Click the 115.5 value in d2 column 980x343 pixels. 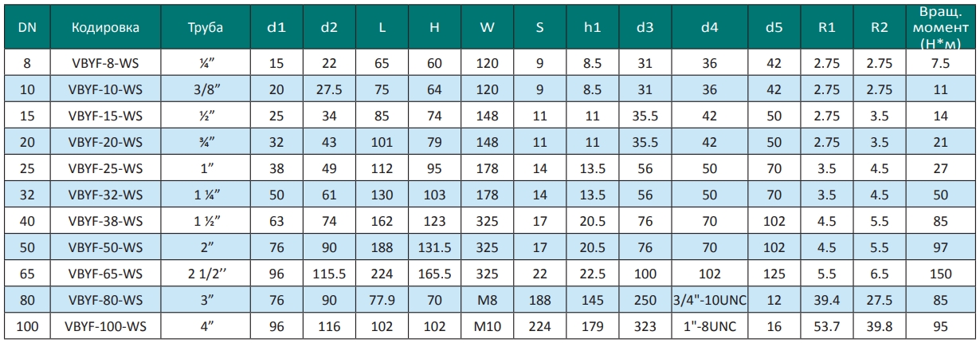click(x=329, y=274)
